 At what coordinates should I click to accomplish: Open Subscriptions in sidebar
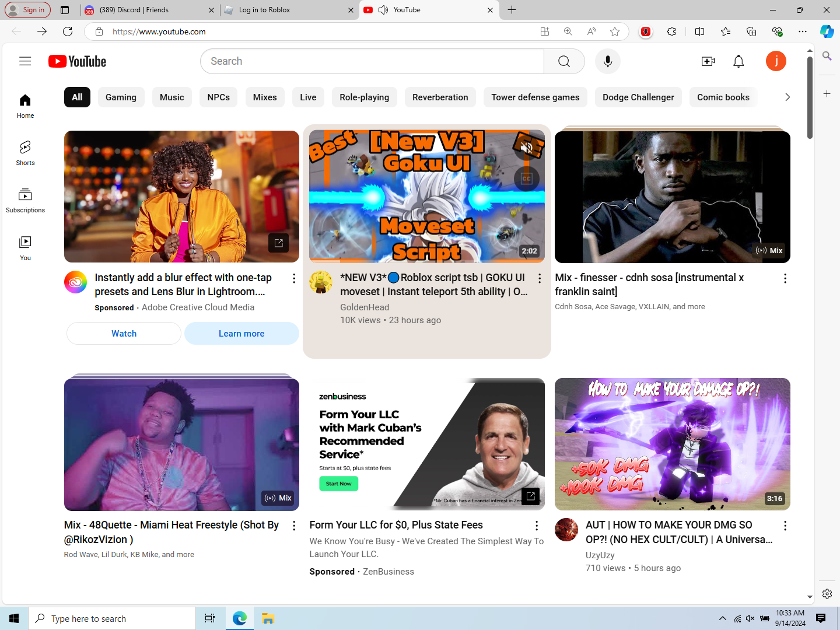(25, 201)
